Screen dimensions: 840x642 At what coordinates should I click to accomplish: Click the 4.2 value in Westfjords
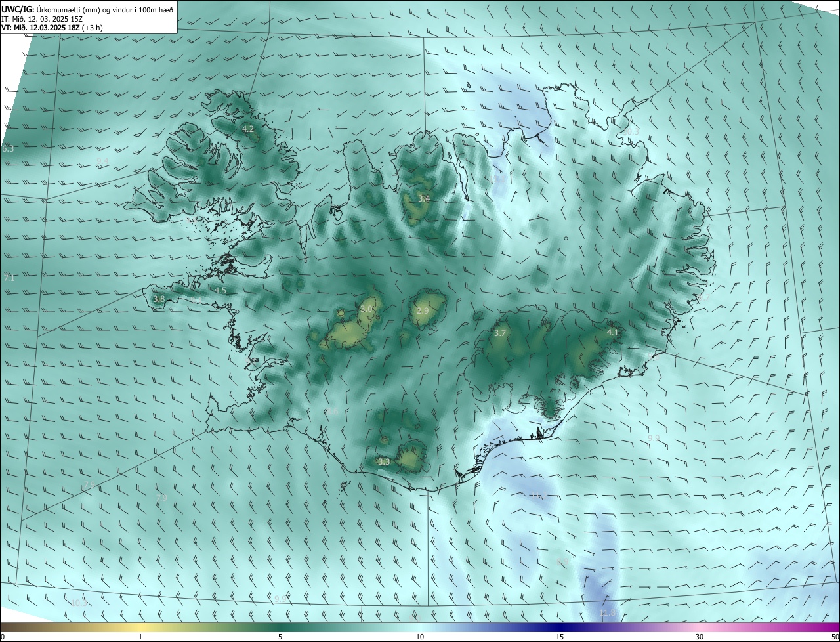(x=248, y=129)
